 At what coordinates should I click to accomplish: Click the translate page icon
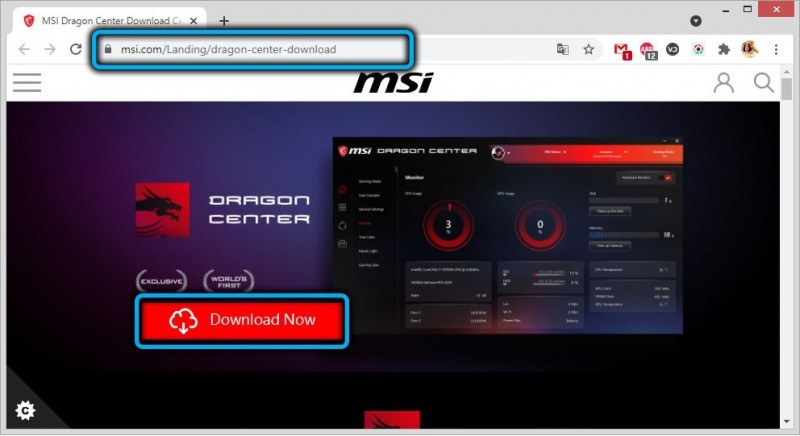[x=563, y=49]
